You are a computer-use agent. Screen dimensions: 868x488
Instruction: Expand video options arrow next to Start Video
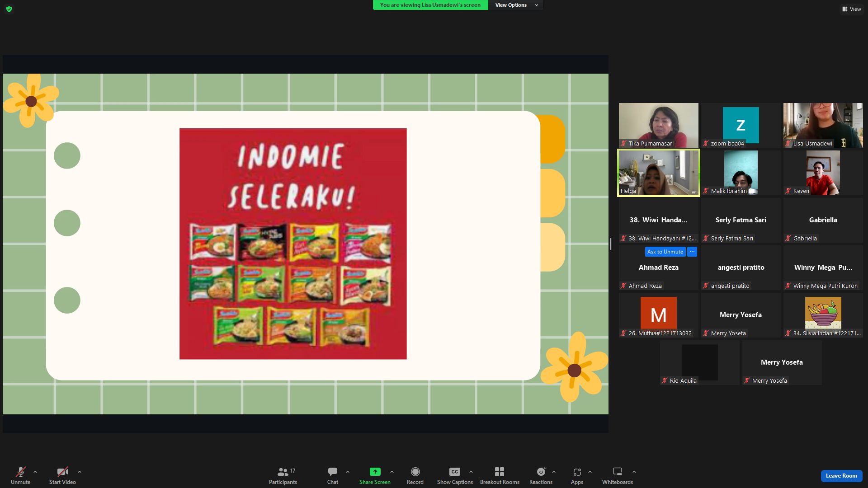coord(80,472)
